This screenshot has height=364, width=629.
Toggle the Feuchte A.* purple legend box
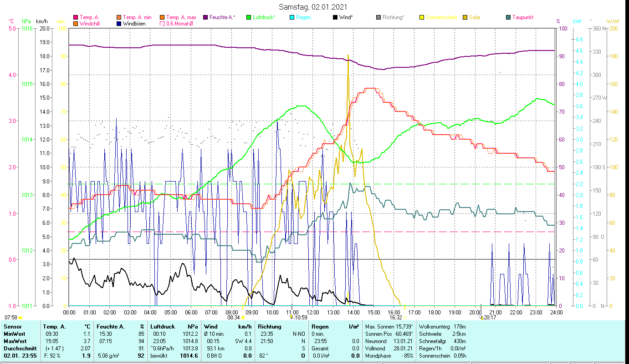pos(205,17)
